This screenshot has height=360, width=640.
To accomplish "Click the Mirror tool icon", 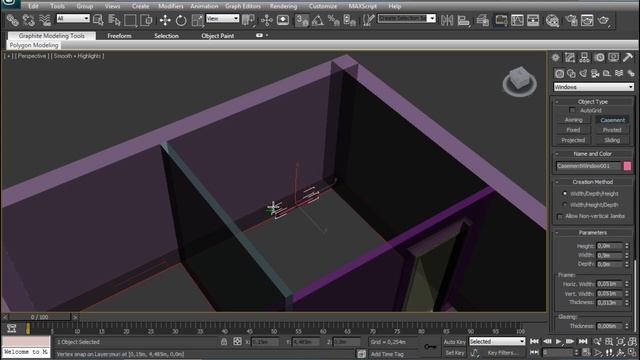I will point(447,20).
